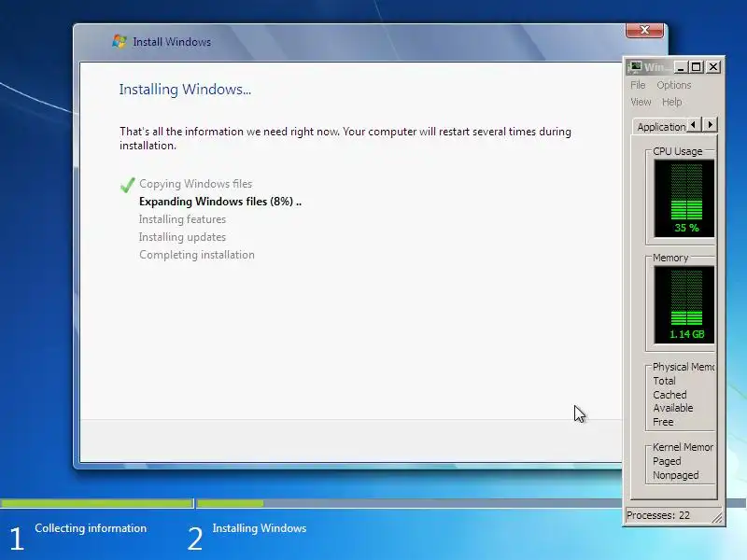The width and height of the screenshot is (747, 560).
Task: Click the 'Installing Windows...' heading
Action: [x=185, y=90]
